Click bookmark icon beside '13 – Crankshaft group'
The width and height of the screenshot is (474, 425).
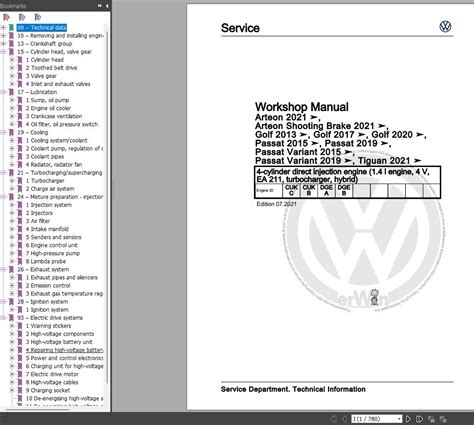pyautogui.click(x=11, y=44)
